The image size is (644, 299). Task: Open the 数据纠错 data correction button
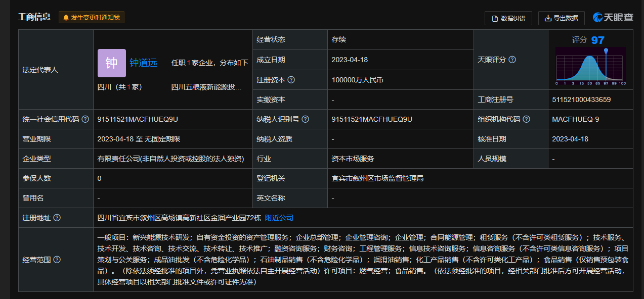(508, 18)
